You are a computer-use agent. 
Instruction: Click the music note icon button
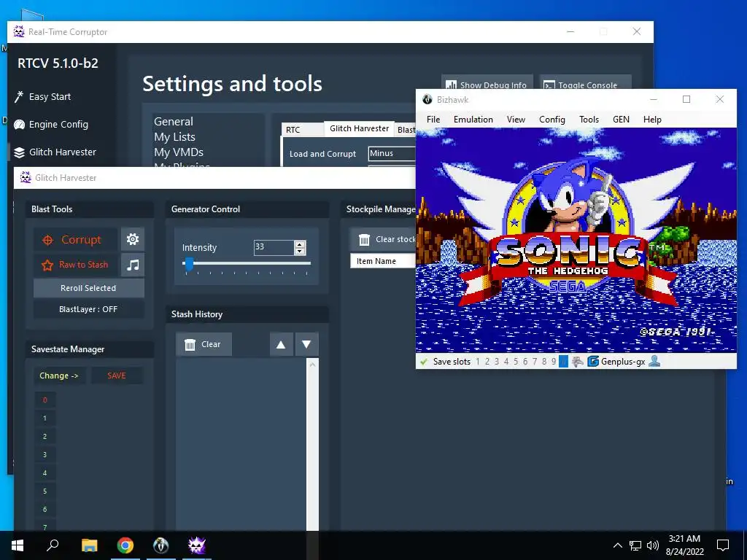pyautogui.click(x=133, y=265)
